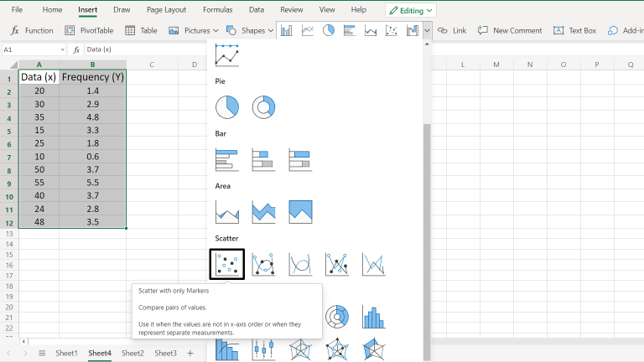This screenshot has height=362, width=644.
Task: Open the Name Box dropdown arrow
Action: (x=62, y=49)
